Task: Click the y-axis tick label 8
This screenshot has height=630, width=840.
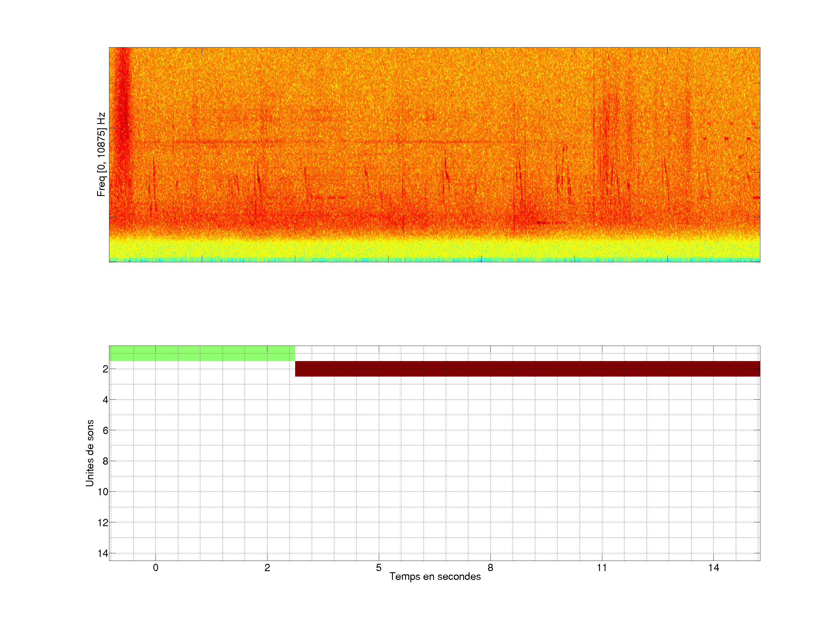Action: pos(105,461)
